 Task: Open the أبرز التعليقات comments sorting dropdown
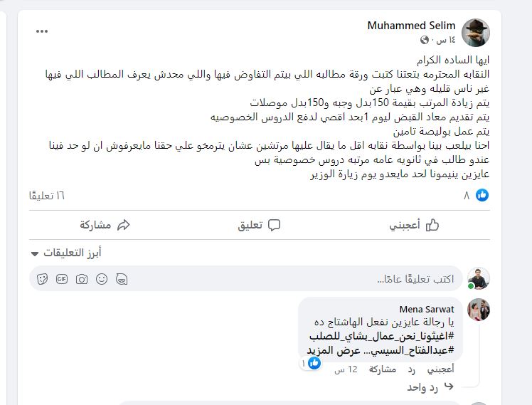[68, 253]
